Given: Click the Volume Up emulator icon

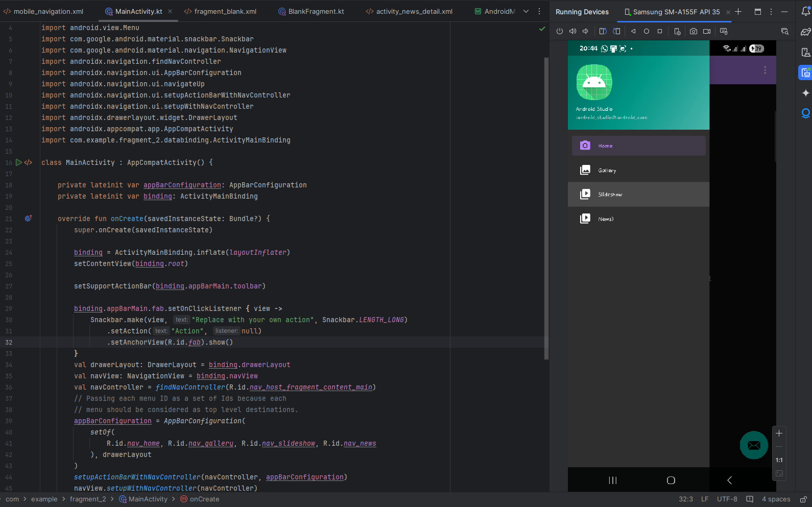Looking at the screenshot, I should pos(572,31).
